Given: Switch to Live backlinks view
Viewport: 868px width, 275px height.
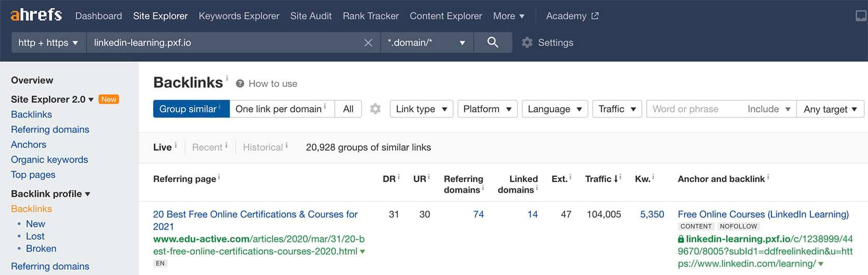Looking at the screenshot, I should point(162,147).
